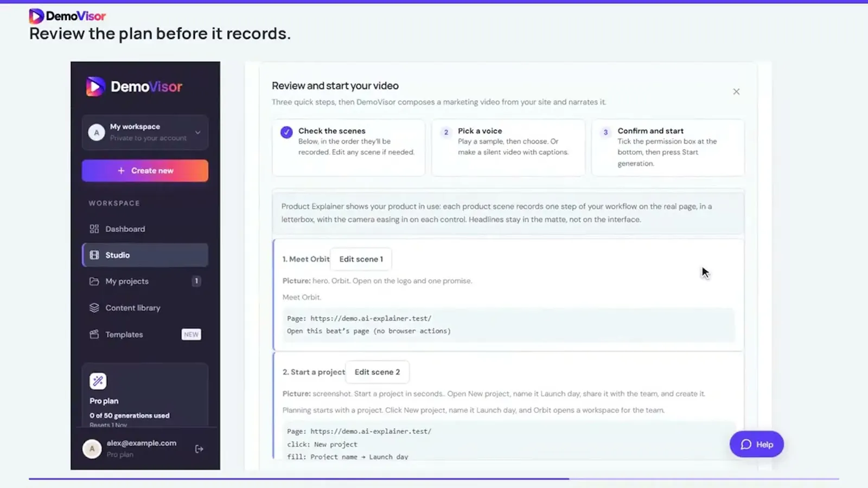The height and width of the screenshot is (488, 868).
Task: Click the Dashboard grid icon
Action: (94, 229)
